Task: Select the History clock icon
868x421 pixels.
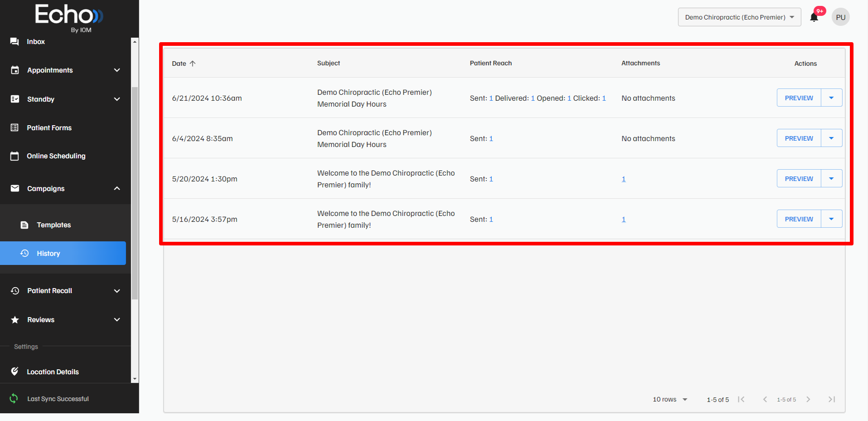Action: click(x=24, y=253)
